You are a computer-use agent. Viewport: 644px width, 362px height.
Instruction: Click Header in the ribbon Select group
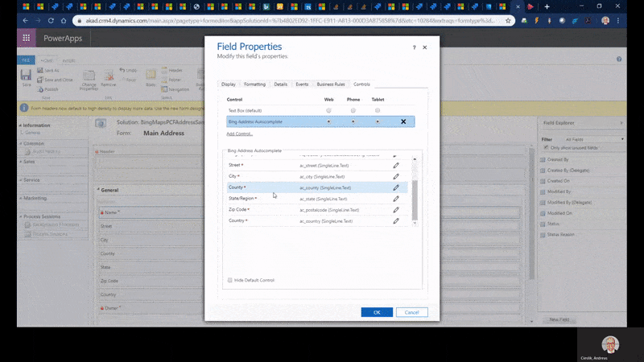(171, 70)
